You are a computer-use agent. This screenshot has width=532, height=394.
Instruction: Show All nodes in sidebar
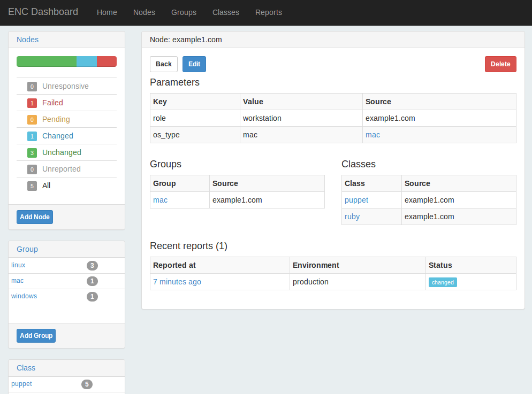point(46,186)
